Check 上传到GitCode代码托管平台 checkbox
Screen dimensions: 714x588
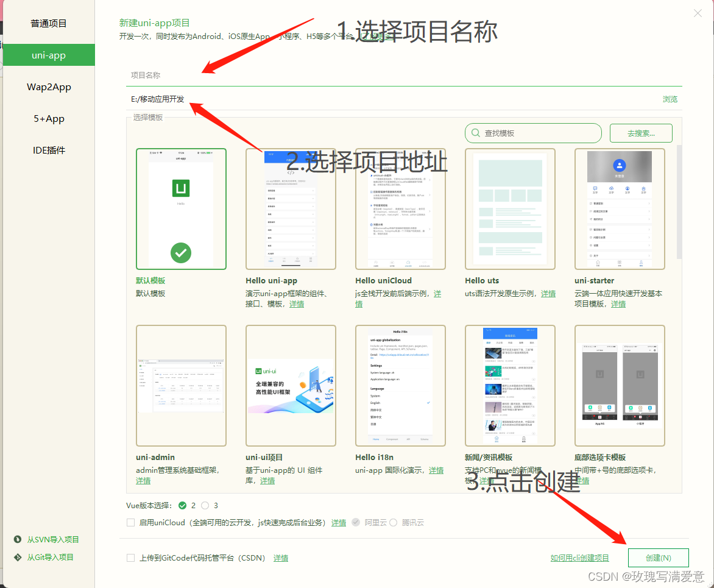point(131,558)
